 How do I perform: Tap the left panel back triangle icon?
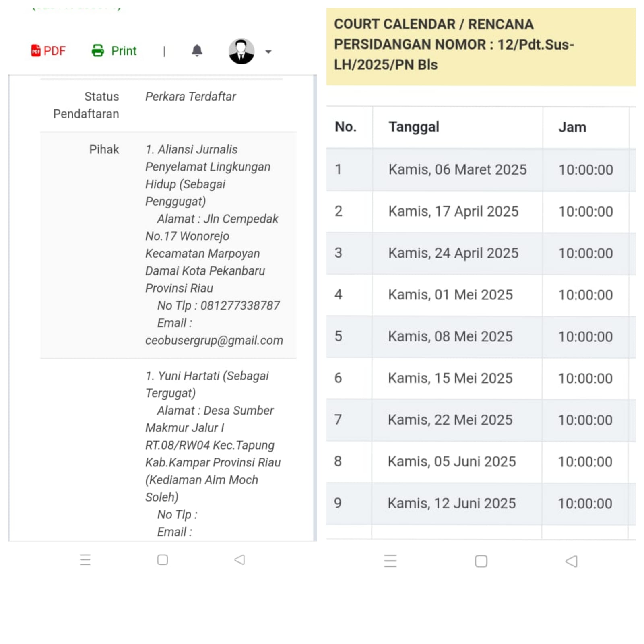(x=240, y=560)
